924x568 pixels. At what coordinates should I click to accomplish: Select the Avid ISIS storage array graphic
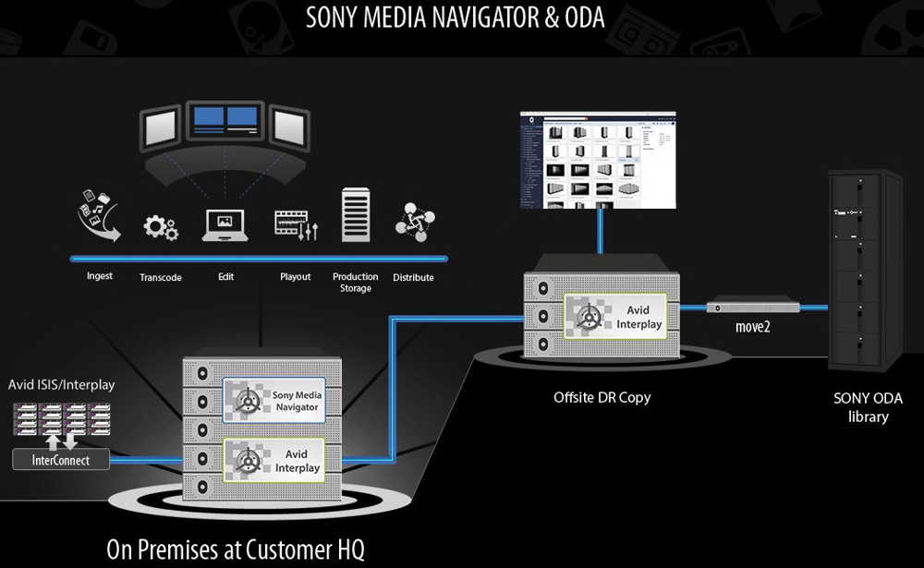coord(61,418)
